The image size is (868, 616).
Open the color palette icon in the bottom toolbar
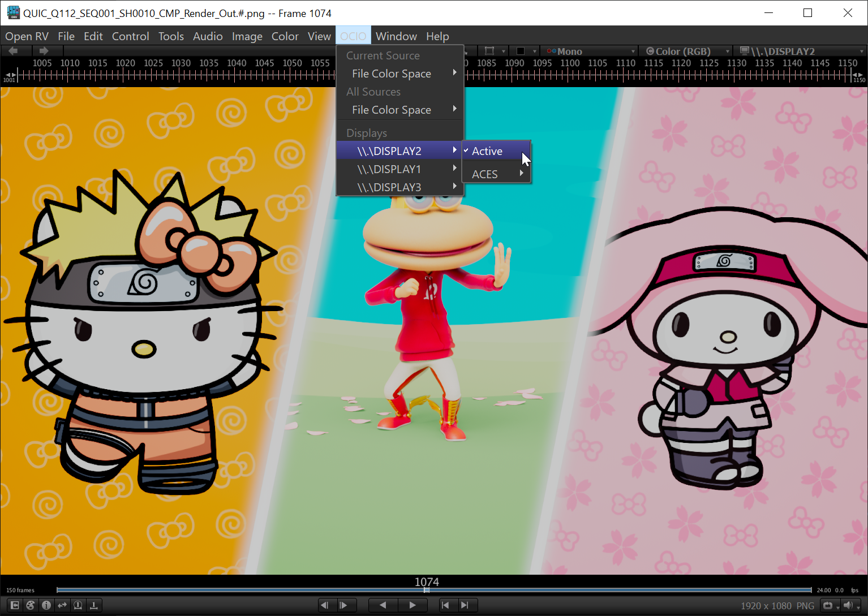pyautogui.click(x=31, y=605)
